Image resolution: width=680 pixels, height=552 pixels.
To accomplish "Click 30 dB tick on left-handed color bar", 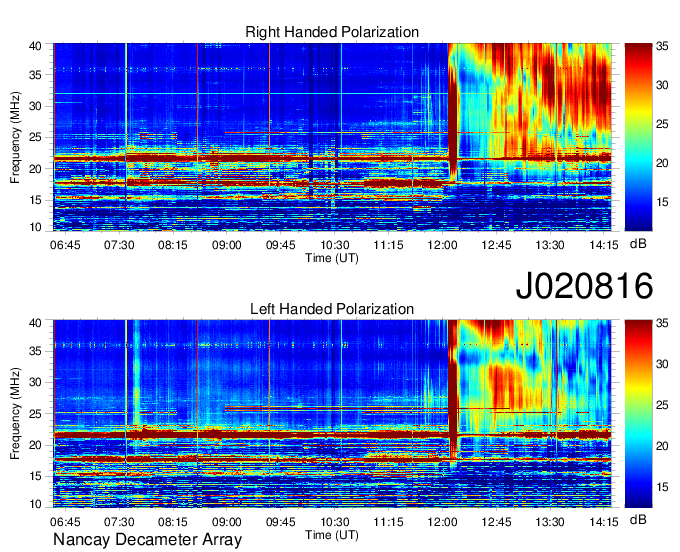I will [662, 364].
